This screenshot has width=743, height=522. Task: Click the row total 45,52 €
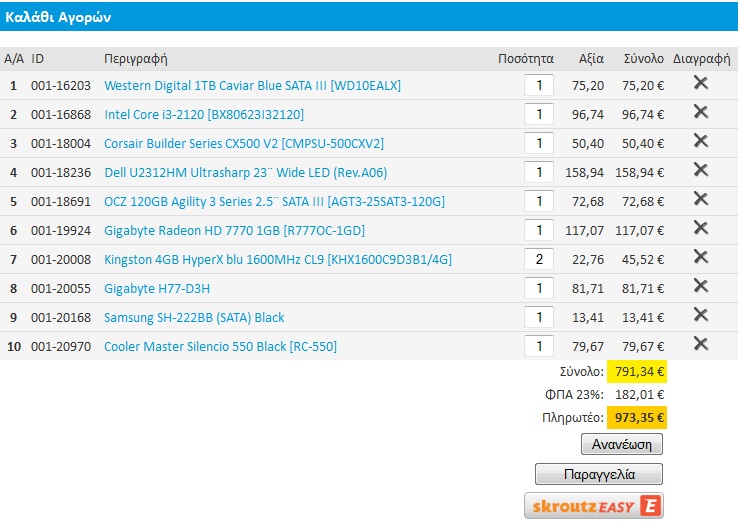tap(643, 260)
